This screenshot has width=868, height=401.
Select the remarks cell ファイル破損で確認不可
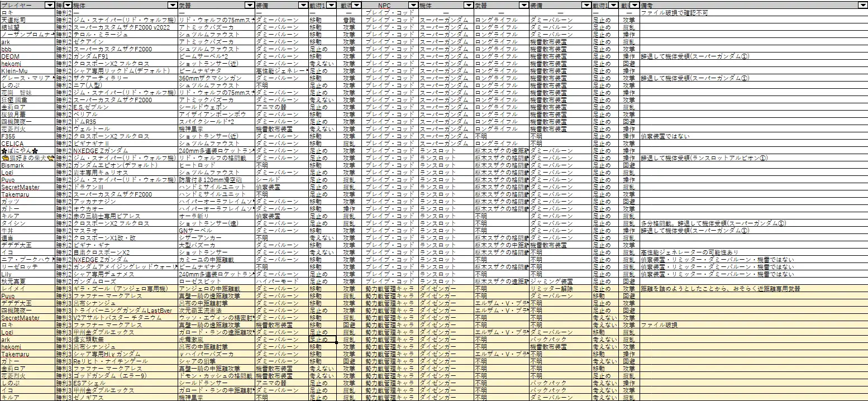coord(754,12)
